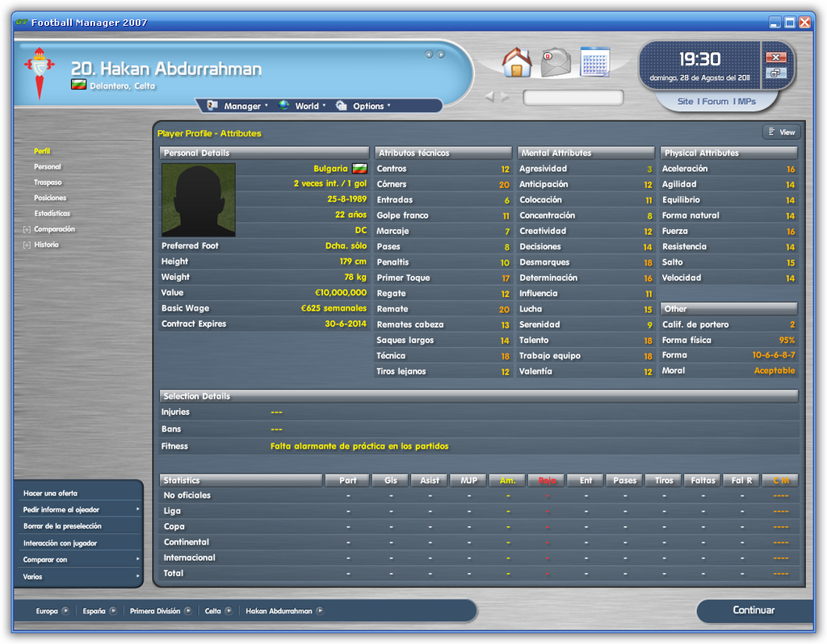The height and width of the screenshot is (644, 827).
Task: Click the Tiros statistics column header
Action: coord(664,481)
